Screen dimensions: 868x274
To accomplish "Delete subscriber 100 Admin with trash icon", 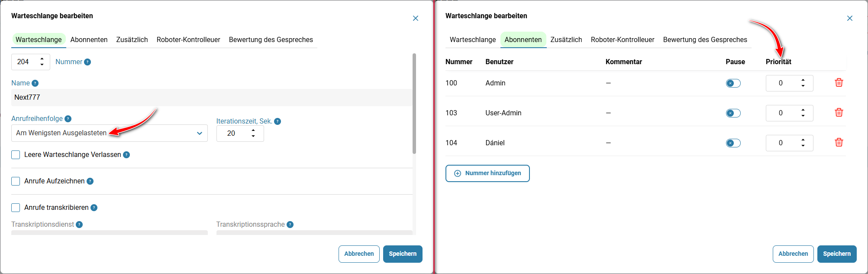I will pos(839,82).
